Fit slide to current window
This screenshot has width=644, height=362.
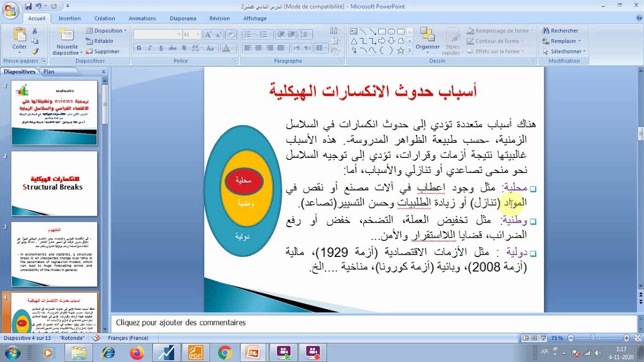click(637, 338)
